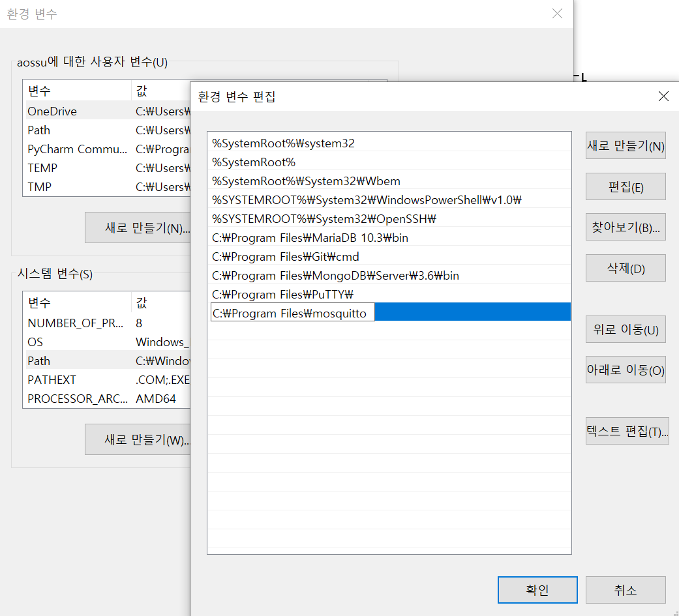
Task: Select the PyCharm Commu... user variable row
Action: click(x=108, y=149)
